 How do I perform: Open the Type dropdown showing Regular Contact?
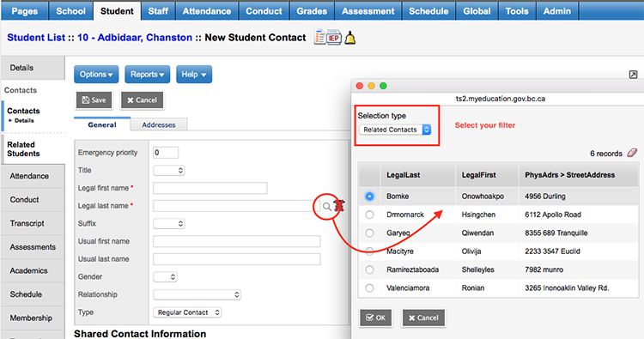187,312
